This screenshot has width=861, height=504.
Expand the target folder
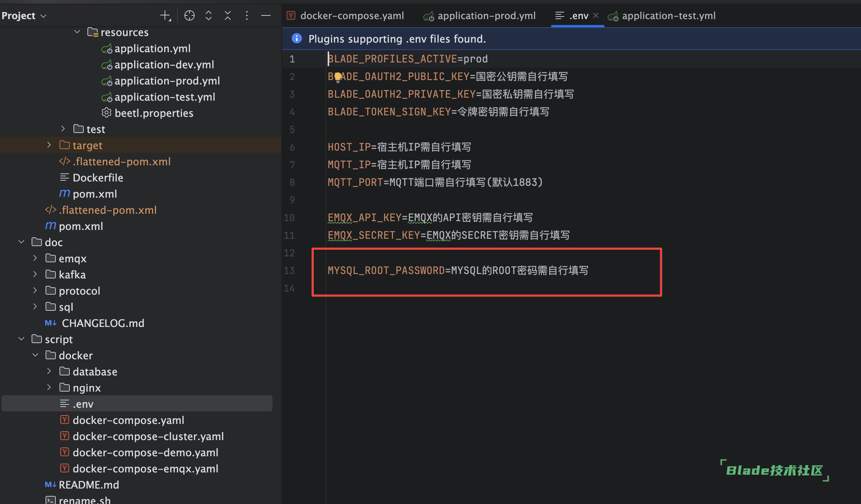click(x=49, y=145)
